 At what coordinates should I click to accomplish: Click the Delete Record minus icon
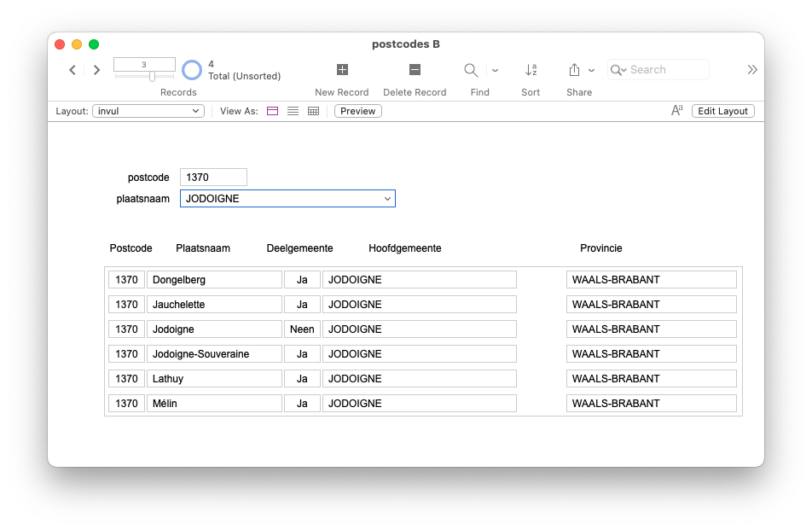tap(415, 70)
